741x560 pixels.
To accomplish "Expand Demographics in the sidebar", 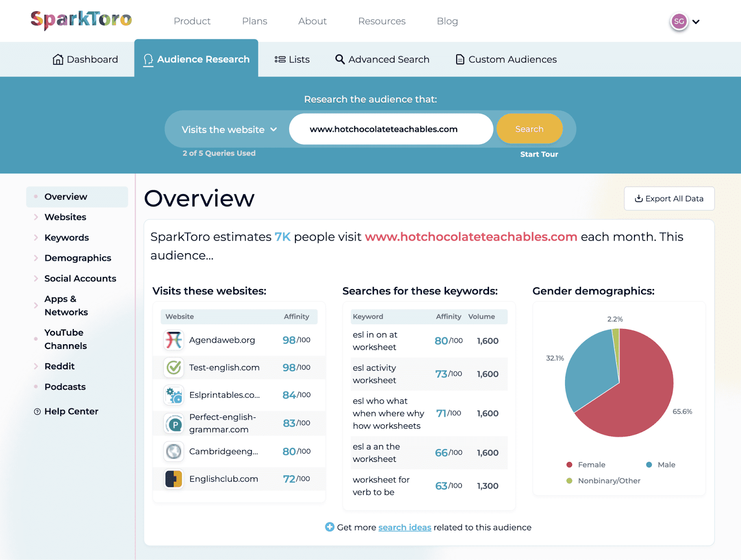I will pos(77,258).
